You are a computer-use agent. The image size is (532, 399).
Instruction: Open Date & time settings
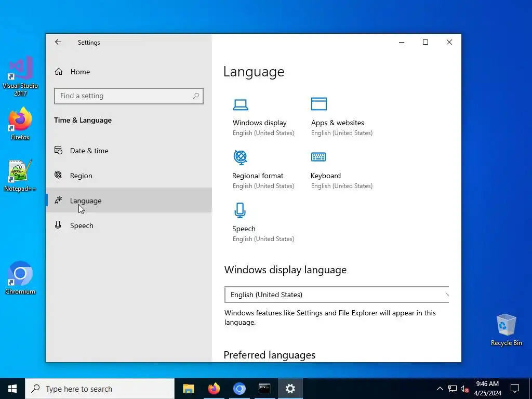click(129, 151)
